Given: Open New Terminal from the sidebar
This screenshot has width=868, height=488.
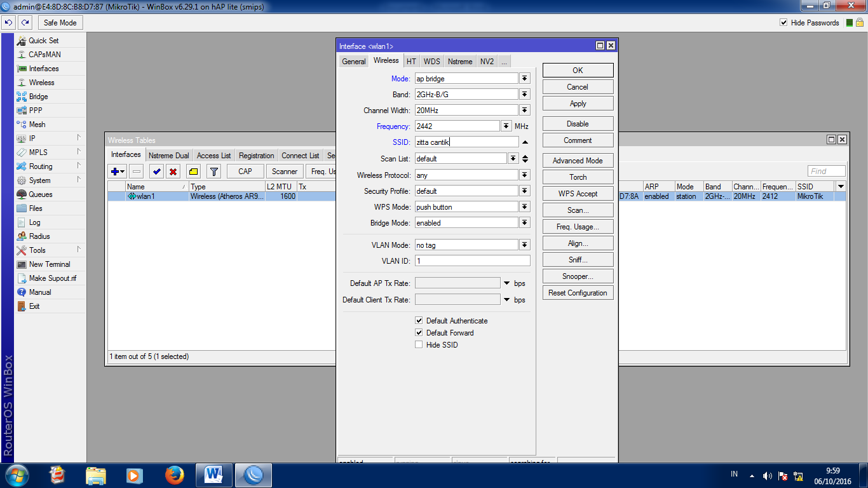Looking at the screenshot, I should point(50,264).
